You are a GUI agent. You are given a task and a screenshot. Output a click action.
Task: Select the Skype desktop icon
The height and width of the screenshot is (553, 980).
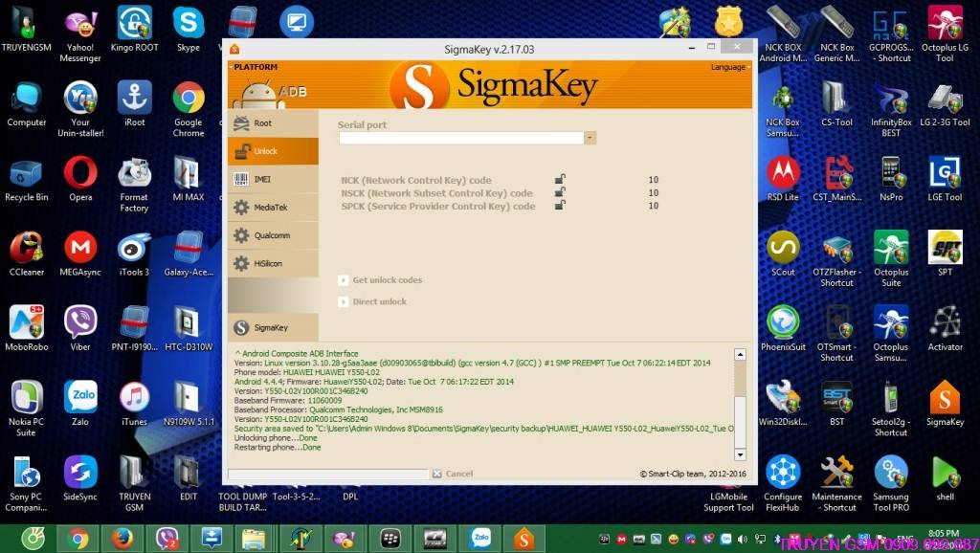pyautogui.click(x=189, y=32)
